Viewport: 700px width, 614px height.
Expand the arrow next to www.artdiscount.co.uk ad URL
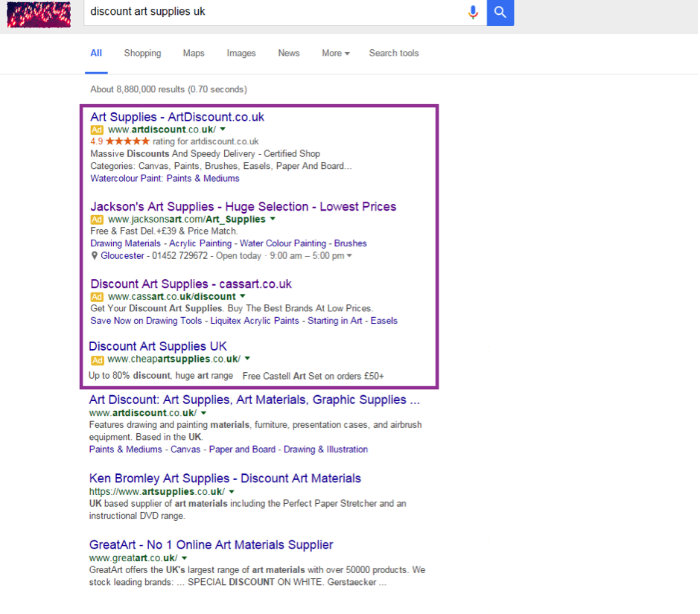tap(223, 129)
